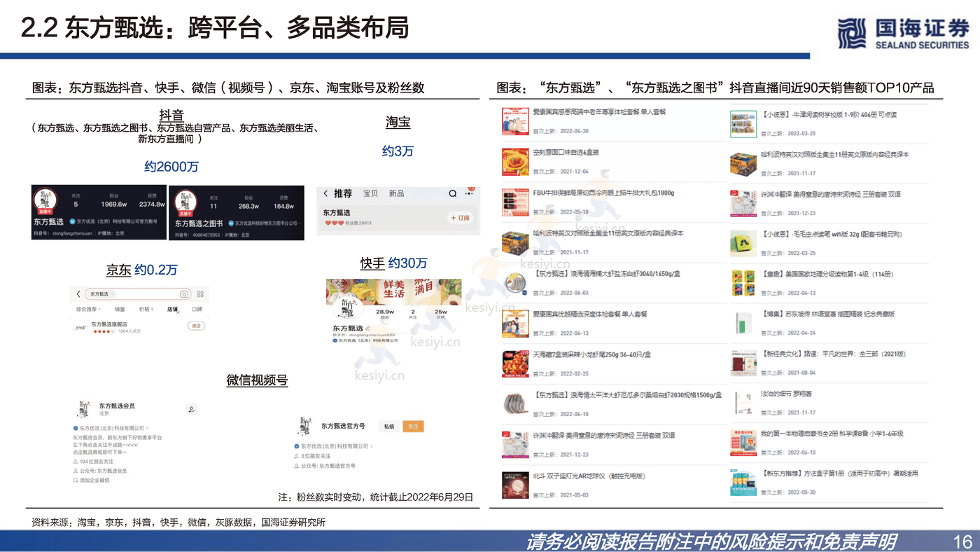The width and height of the screenshot is (980, 552).
Task: Click the 私信 message button
Action: pyautogui.click(x=388, y=426)
